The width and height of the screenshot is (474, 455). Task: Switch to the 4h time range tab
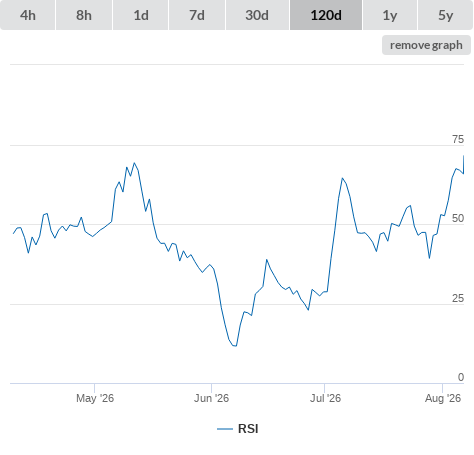[28, 15]
